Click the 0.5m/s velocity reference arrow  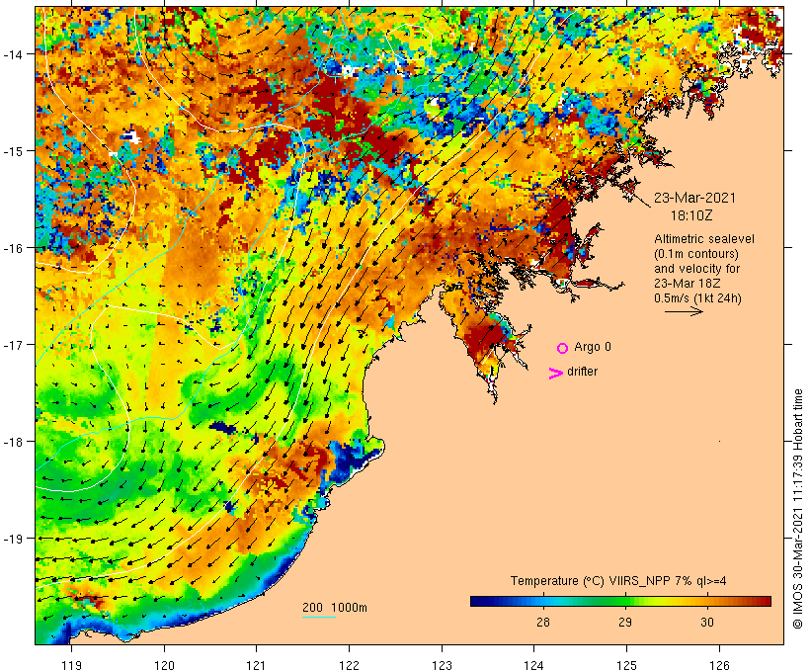[x=684, y=311]
